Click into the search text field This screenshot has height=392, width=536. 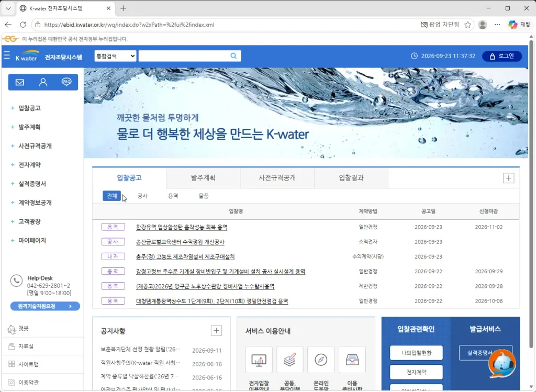click(x=184, y=55)
